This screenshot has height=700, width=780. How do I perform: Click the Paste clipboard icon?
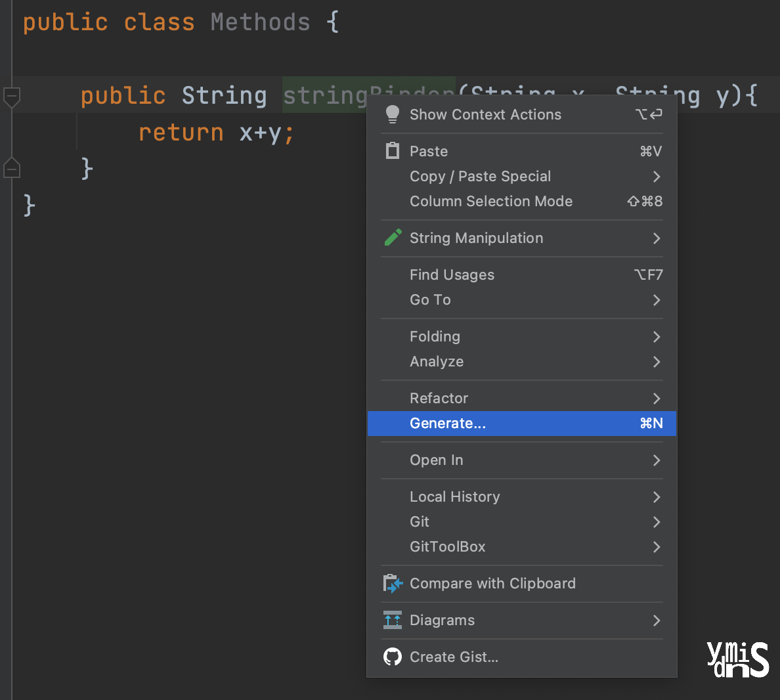click(393, 151)
